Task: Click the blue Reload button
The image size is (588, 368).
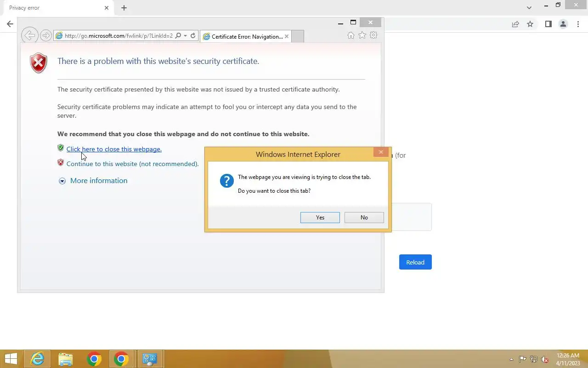Action: point(415,262)
